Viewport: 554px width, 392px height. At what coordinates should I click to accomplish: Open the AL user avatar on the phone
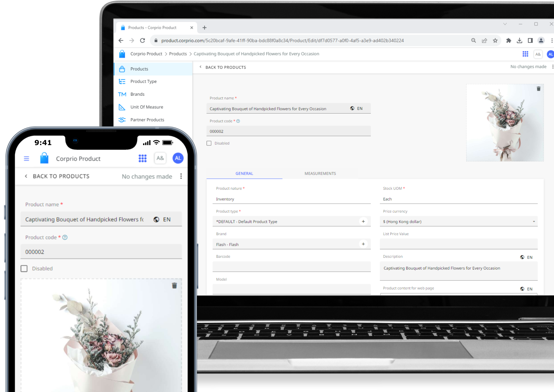tap(178, 158)
